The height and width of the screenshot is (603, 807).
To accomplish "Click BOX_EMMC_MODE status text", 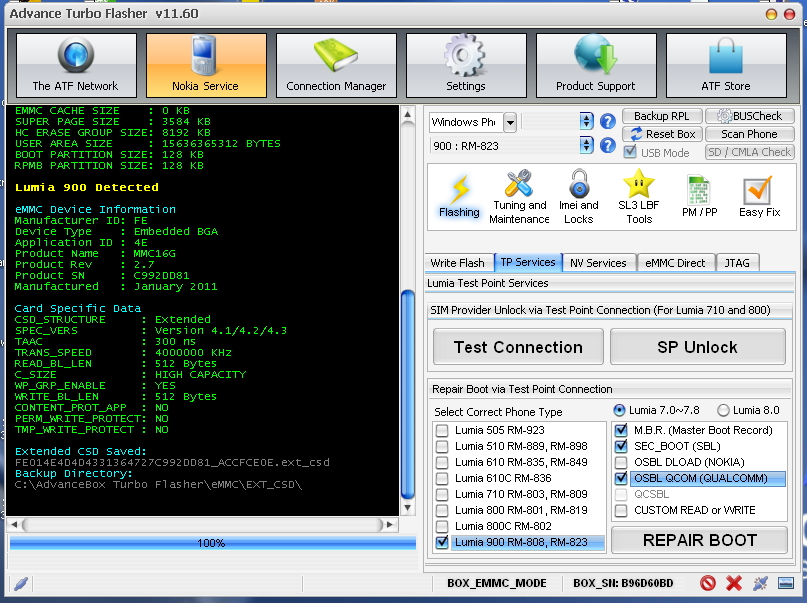I will tap(497, 583).
